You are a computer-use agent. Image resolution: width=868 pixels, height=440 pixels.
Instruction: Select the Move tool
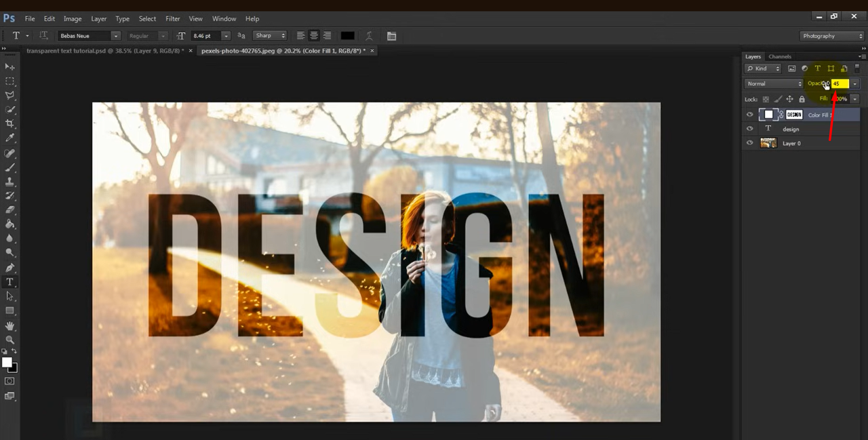coord(9,66)
